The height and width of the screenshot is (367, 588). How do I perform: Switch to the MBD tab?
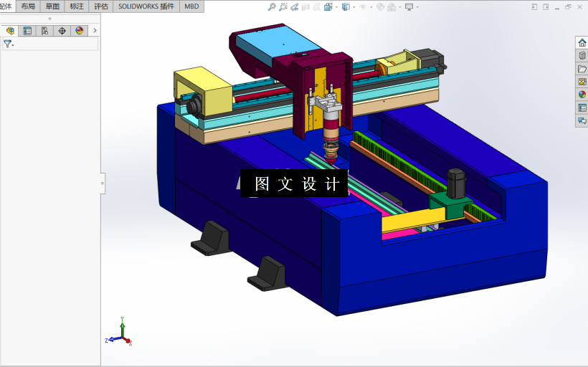pos(191,6)
